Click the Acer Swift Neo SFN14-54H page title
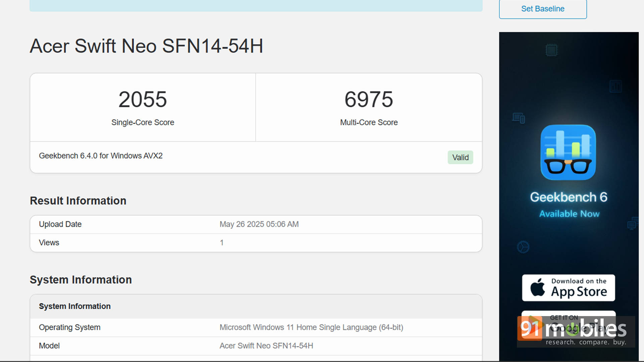The width and height of the screenshot is (644, 362). (x=146, y=46)
